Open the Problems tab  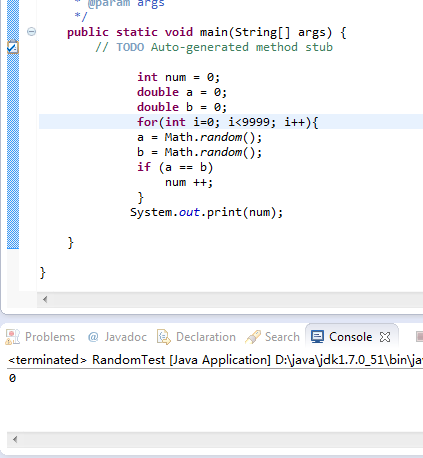tap(50, 337)
